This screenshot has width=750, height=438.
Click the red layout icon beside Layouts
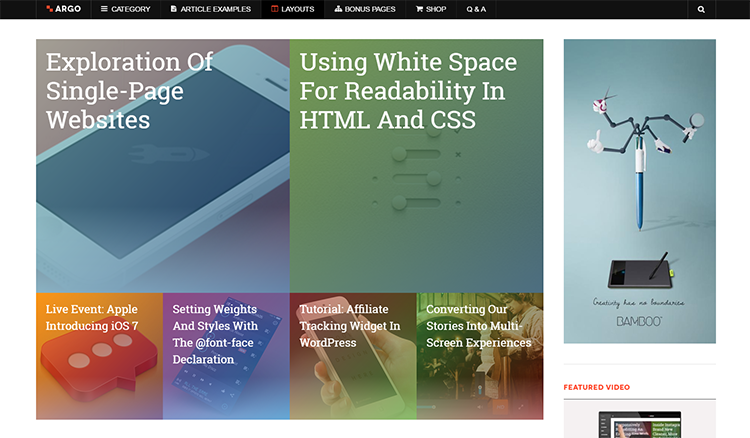click(x=275, y=9)
